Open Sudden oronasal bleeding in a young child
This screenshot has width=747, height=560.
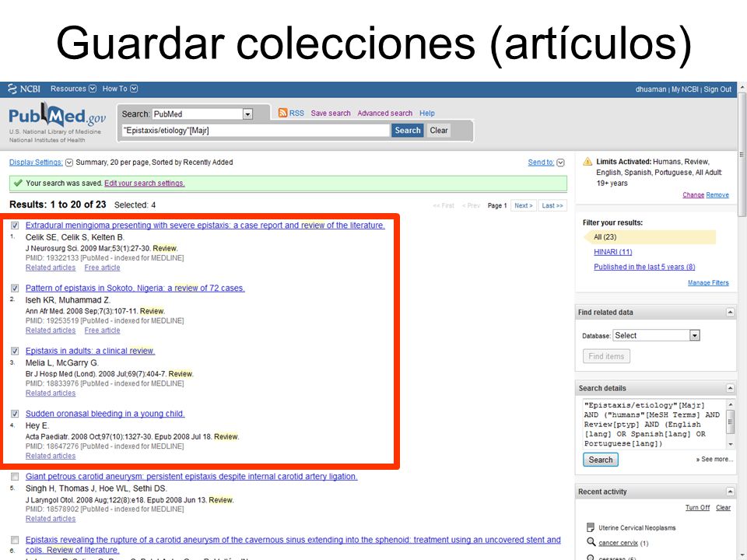105,414
